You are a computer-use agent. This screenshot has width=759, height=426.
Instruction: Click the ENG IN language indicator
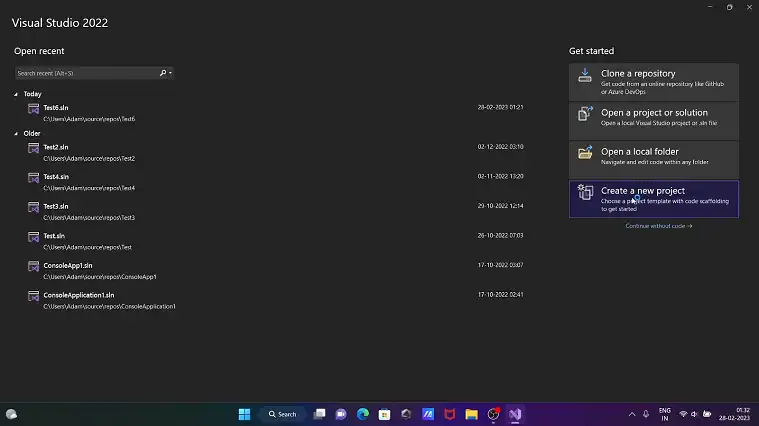click(x=665, y=414)
